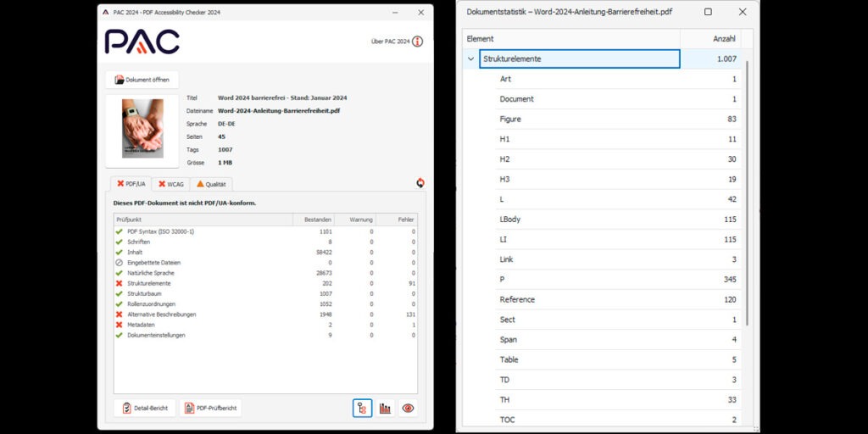This screenshot has height=434, width=868.
Task: Click the Rollenzuordnungen checkpoint label
Action: [x=152, y=304]
